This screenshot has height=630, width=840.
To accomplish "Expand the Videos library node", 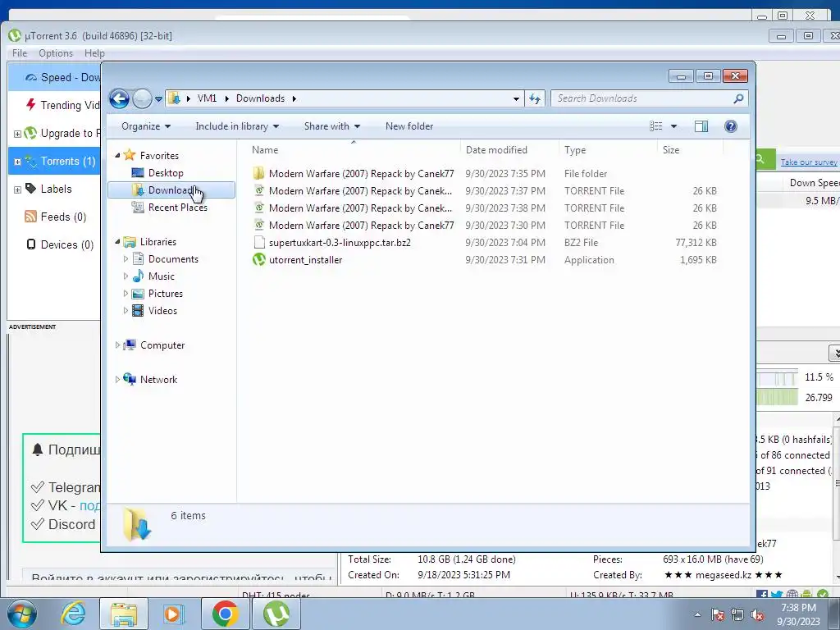I will [126, 311].
